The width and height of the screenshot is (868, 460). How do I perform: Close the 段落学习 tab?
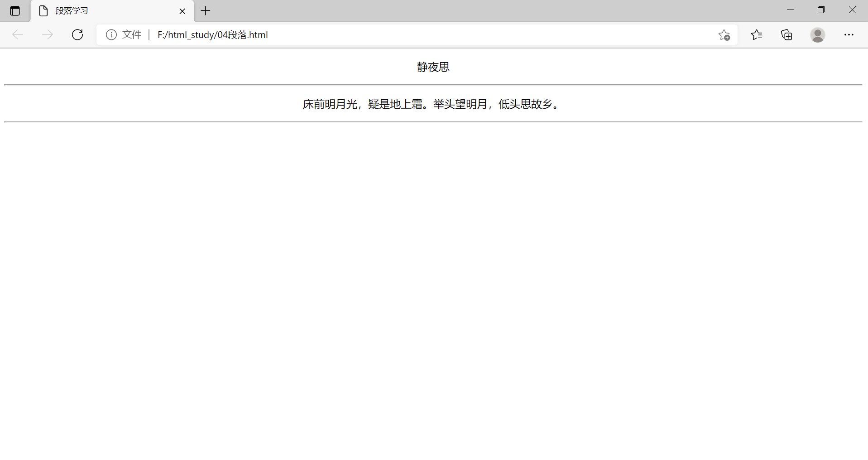[x=182, y=10]
